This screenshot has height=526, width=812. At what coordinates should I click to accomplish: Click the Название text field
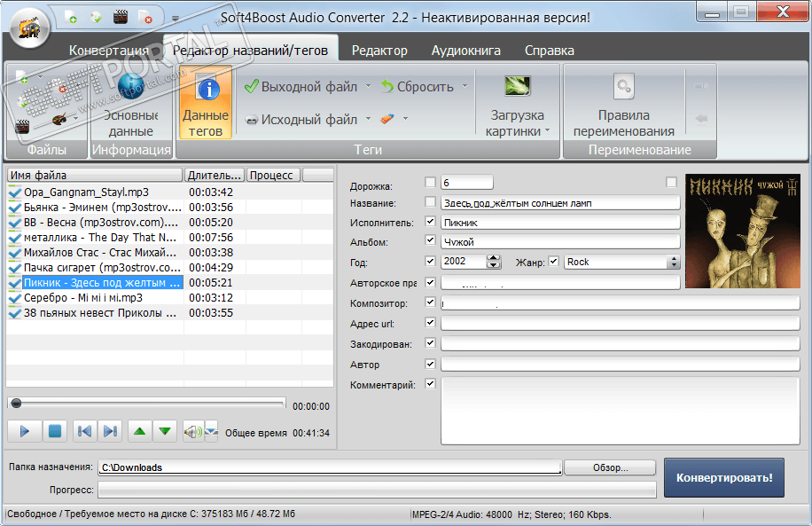click(560, 203)
